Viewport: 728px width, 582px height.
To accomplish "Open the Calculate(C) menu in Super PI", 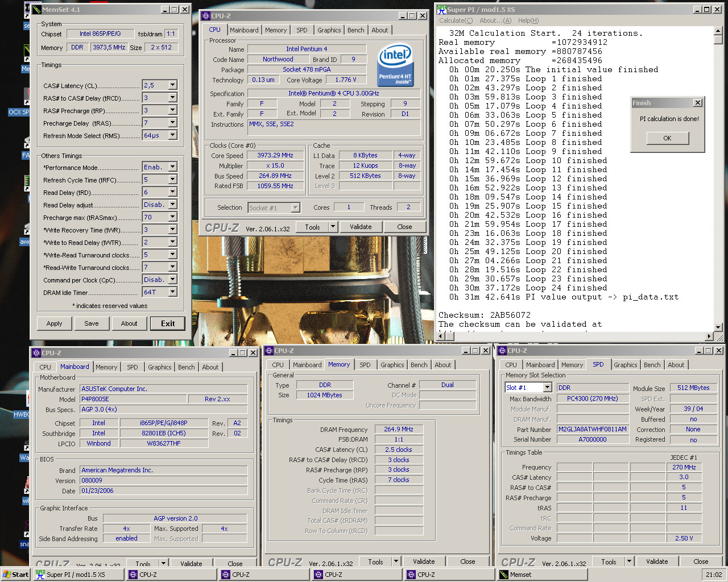I will pos(456,20).
